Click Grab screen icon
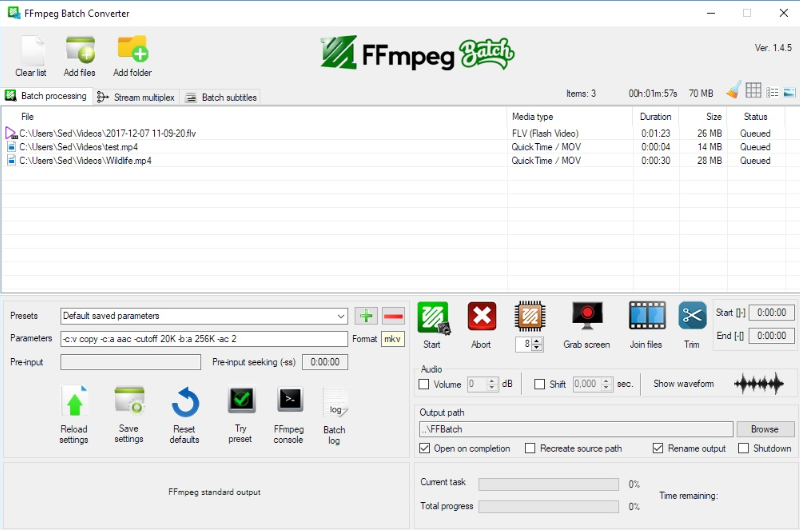This screenshot has width=800, height=530. 587,316
